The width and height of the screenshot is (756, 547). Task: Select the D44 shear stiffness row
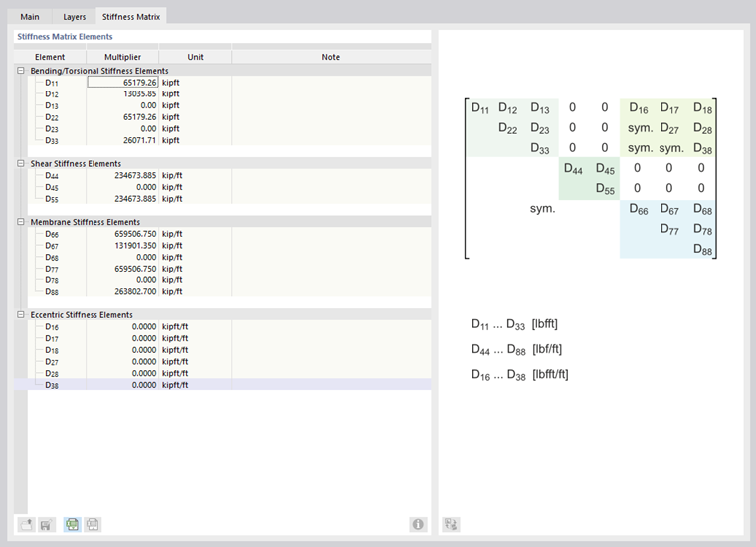52,175
